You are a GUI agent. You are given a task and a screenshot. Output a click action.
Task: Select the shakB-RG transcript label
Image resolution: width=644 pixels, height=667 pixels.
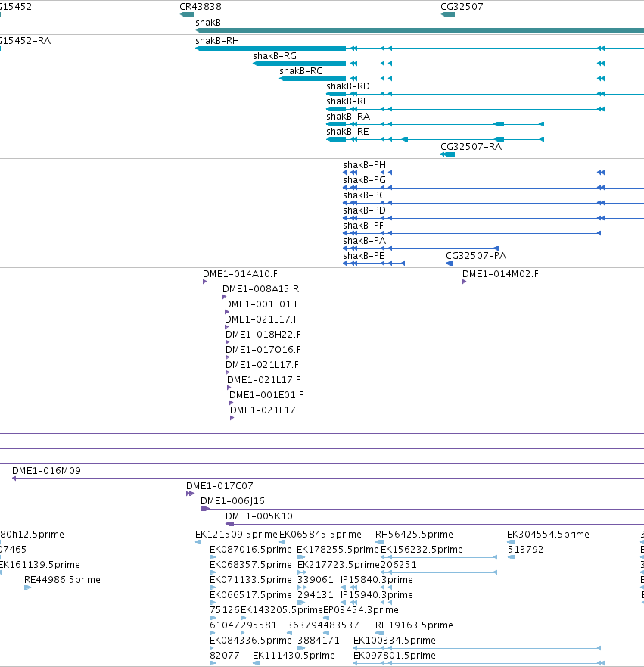[275, 56]
